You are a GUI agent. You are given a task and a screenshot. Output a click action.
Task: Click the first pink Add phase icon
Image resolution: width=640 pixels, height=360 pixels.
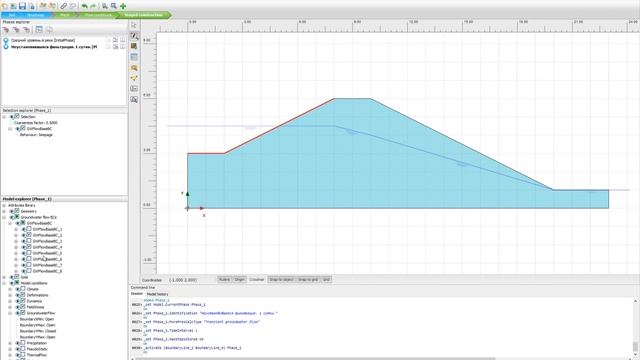(x=6, y=29)
